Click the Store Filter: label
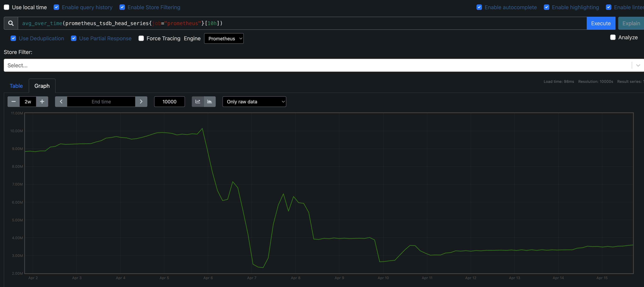This screenshot has width=644, height=287. coord(18,52)
